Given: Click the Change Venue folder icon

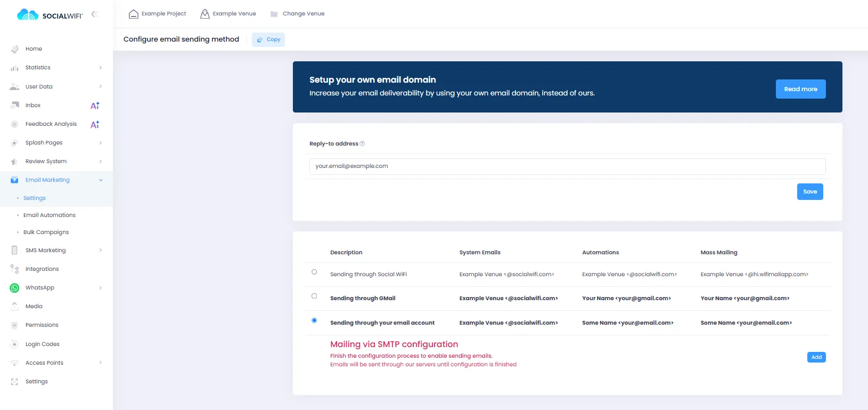Looking at the screenshot, I should [274, 14].
